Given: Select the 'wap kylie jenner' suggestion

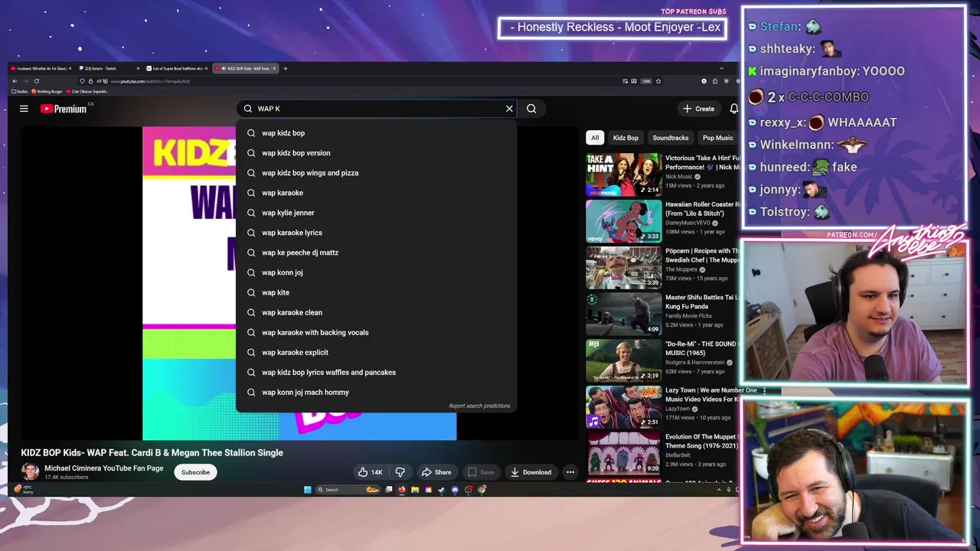Looking at the screenshot, I should 376,213.
